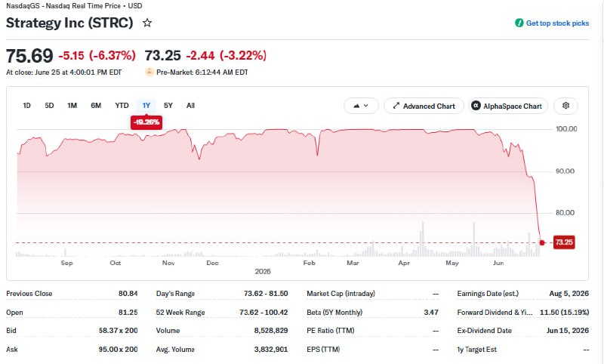The width and height of the screenshot is (604, 364).
Task: Add STRC to watchlist with star icon
Action: click(x=147, y=23)
